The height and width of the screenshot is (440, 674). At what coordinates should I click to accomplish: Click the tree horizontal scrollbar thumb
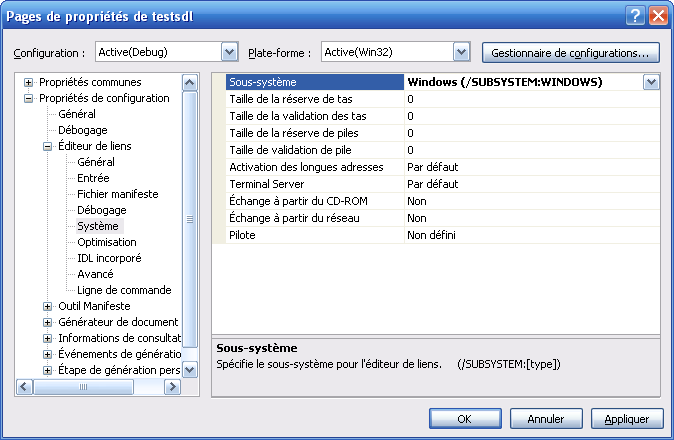pos(83,387)
